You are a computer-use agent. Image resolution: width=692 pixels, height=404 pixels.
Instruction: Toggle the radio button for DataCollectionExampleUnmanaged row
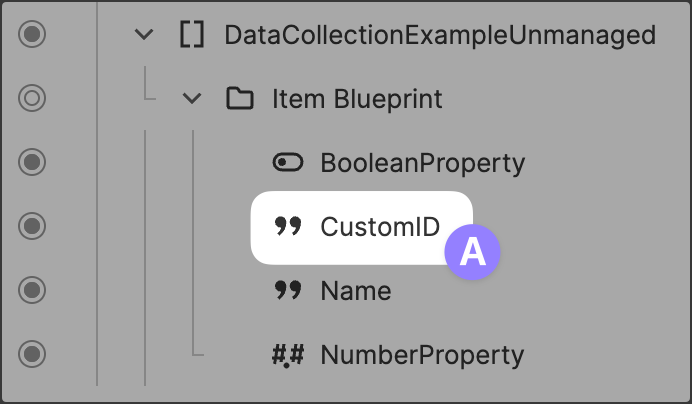tap(33, 35)
